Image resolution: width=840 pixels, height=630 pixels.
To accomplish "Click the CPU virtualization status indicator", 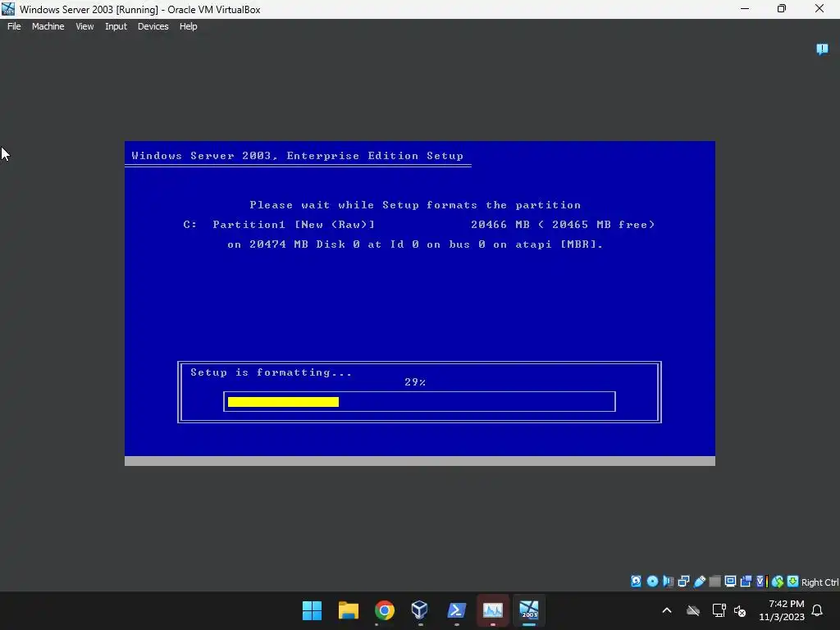I will (762, 582).
